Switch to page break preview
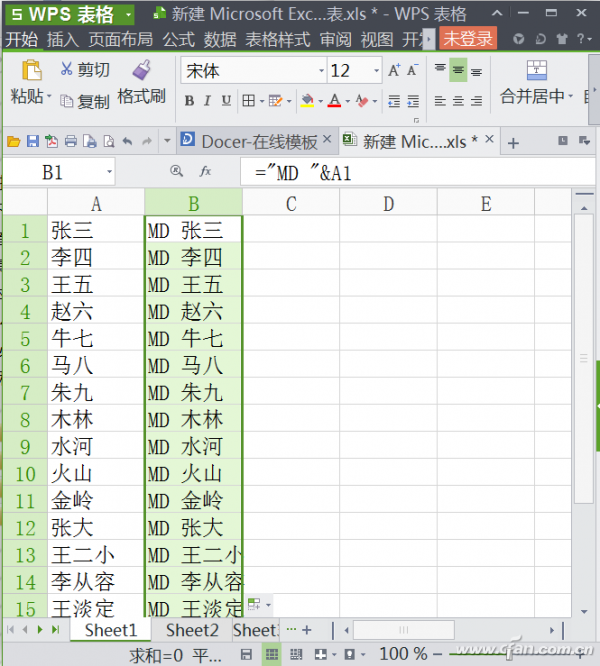The height and width of the screenshot is (666, 600). tap(296, 654)
